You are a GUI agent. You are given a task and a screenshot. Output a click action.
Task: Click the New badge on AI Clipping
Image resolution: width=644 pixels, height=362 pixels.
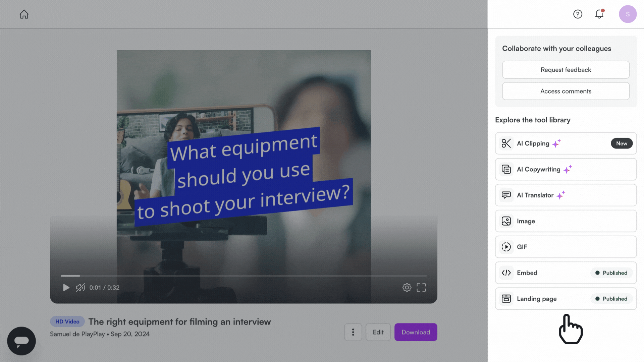[622, 143]
